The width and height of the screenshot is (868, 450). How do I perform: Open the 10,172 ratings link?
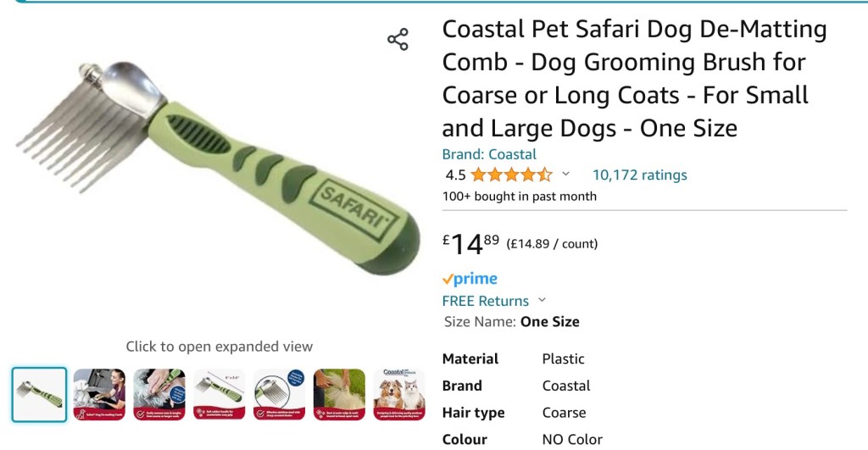tap(639, 175)
